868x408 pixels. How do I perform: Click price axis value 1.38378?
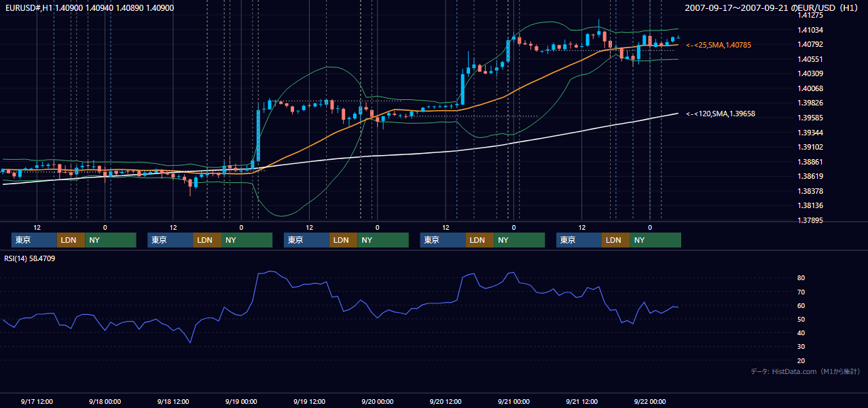810,191
